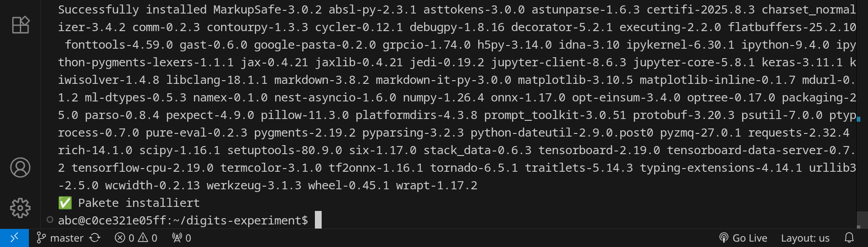Click the command decoration circle beside prompt
The image size is (868, 247).
(x=50, y=220)
